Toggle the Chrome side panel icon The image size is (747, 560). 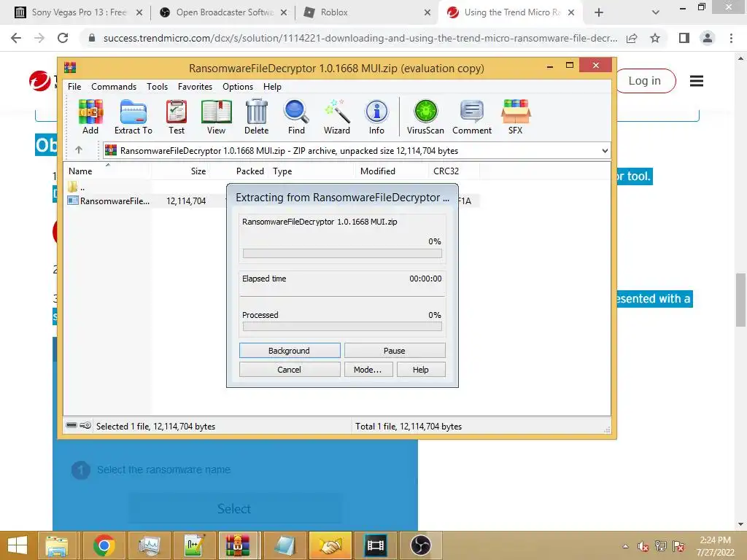(684, 38)
